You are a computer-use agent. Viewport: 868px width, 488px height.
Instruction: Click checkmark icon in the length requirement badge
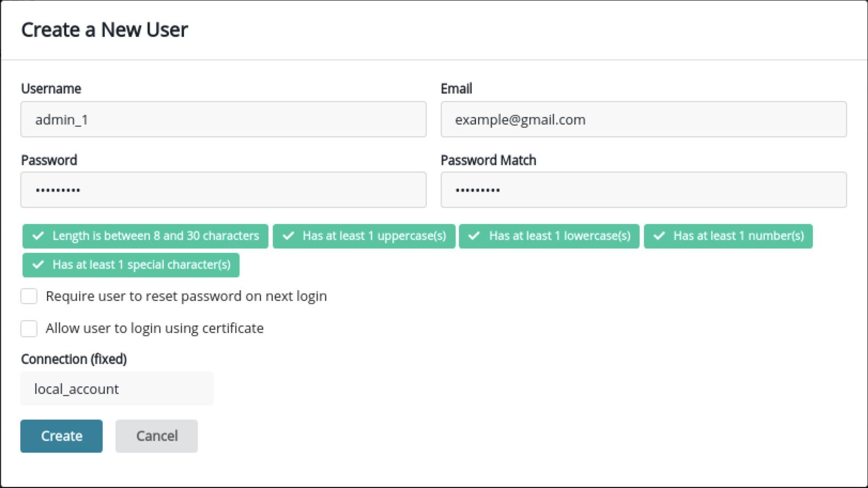pyautogui.click(x=38, y=236)
